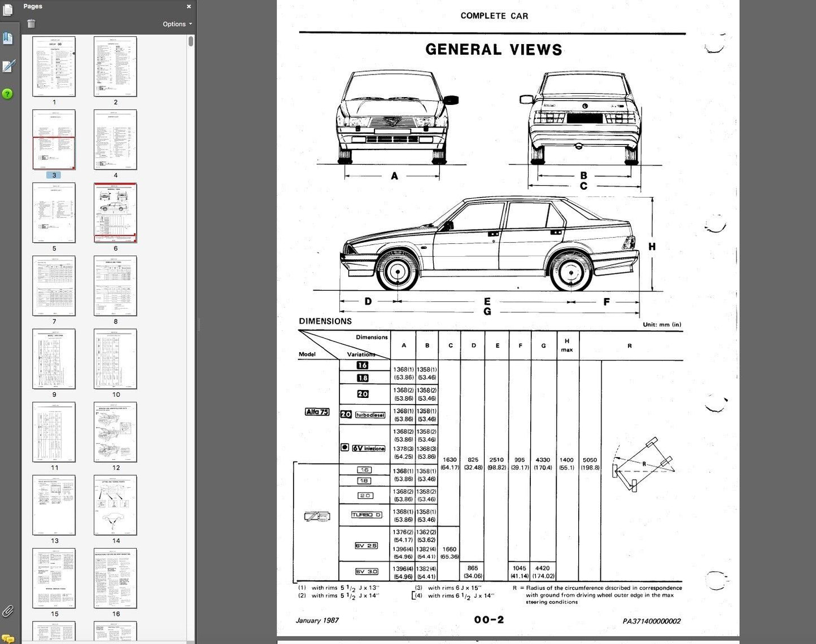This screenshot has width=816, height=644.
Task: Open the Bookmarks panel icon
Action: click(7, 38)
